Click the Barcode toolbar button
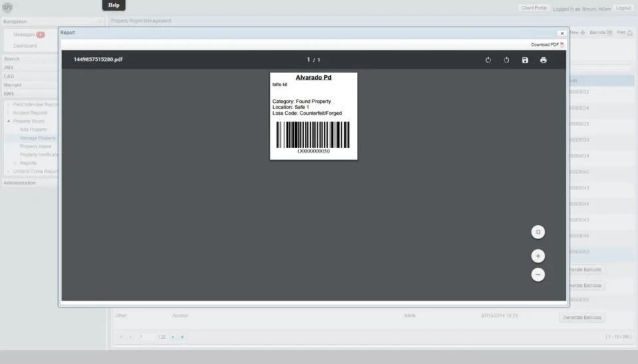 [x=601, y=33]
